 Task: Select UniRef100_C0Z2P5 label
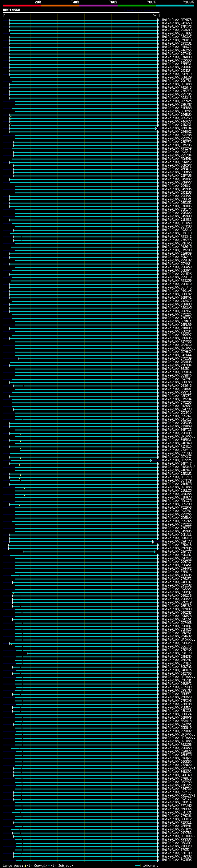[177, 460]
